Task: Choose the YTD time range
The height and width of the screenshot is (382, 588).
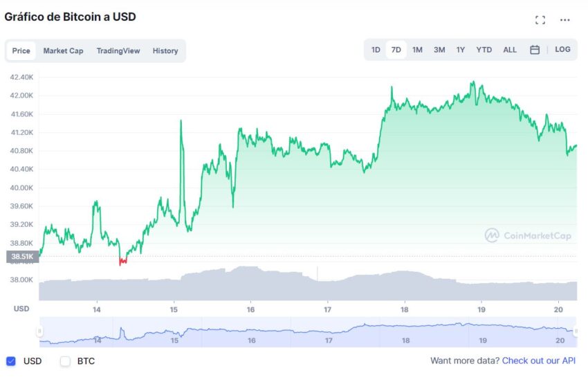Action: coord(484,50)
